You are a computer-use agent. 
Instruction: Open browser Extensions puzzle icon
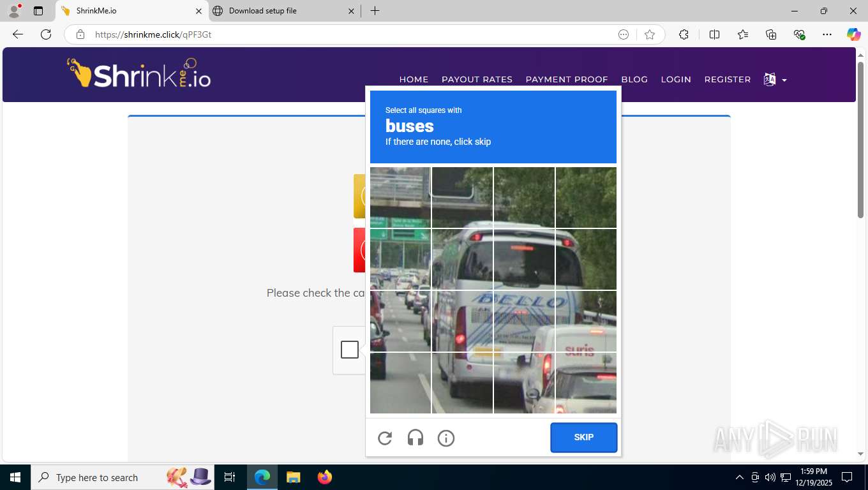point(684,34)
